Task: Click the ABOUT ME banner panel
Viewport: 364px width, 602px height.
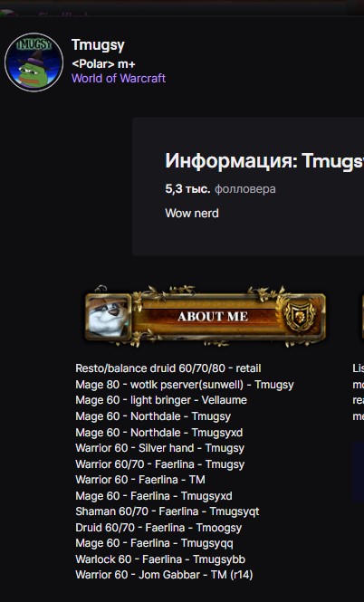Action: pyautogui.click(x=206, y=316)
